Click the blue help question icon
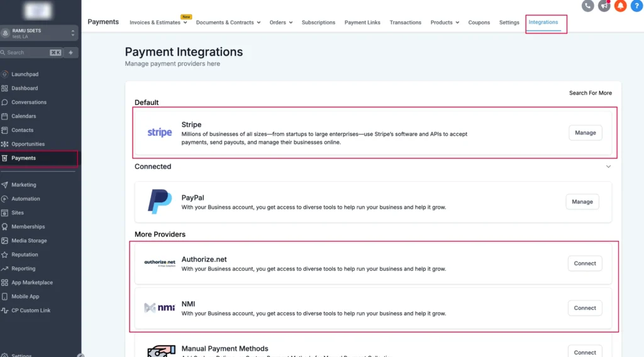 636,6
